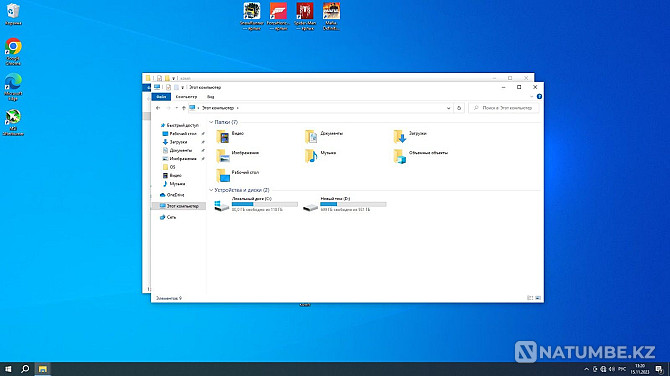The height and width of the screenshot is (376, 670).
Task: Open the clock and date in taskbar
Action: [640, 369]
